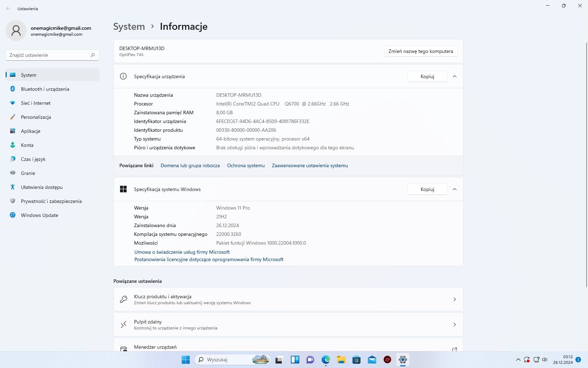The height and width of the screenshot is (368, 588).
Task: Select System in settings sidebar
Action: [52, 75]
